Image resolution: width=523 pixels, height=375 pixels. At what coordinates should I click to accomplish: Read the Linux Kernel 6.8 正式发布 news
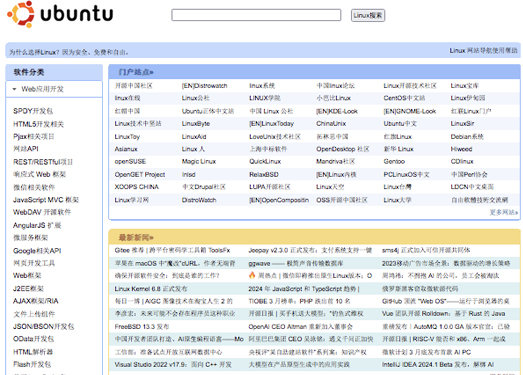tap(151, 289)
